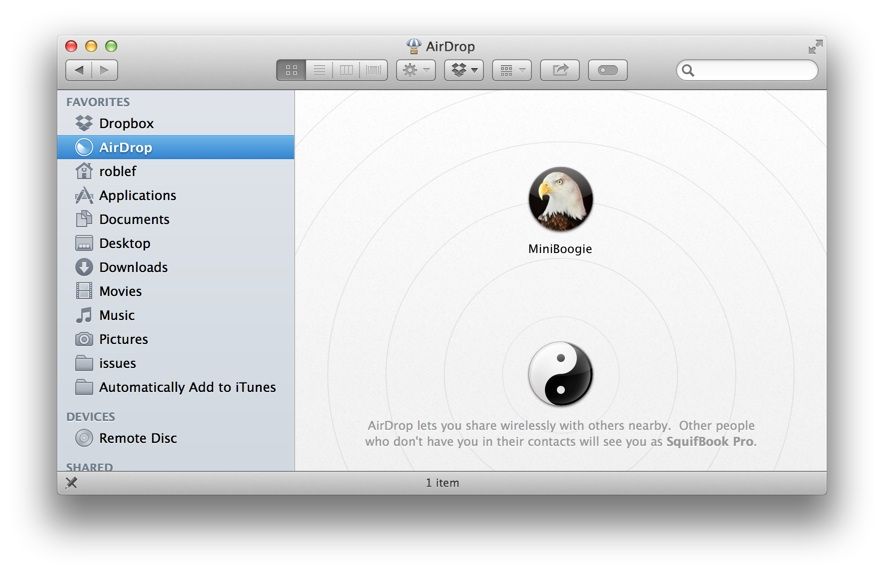The image size is (884, 574).
Task: Select Remote Disc under Devices
Action: 137,438
